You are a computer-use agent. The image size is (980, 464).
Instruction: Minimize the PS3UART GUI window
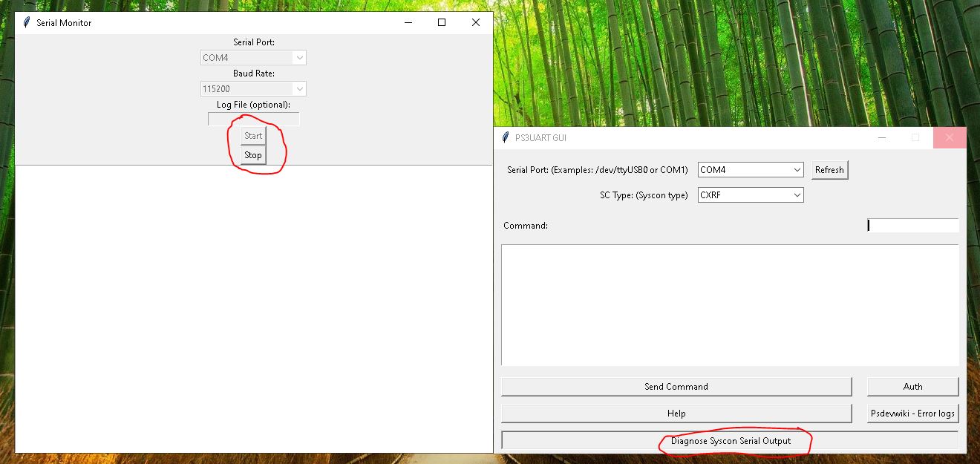[x=881, y=137]
